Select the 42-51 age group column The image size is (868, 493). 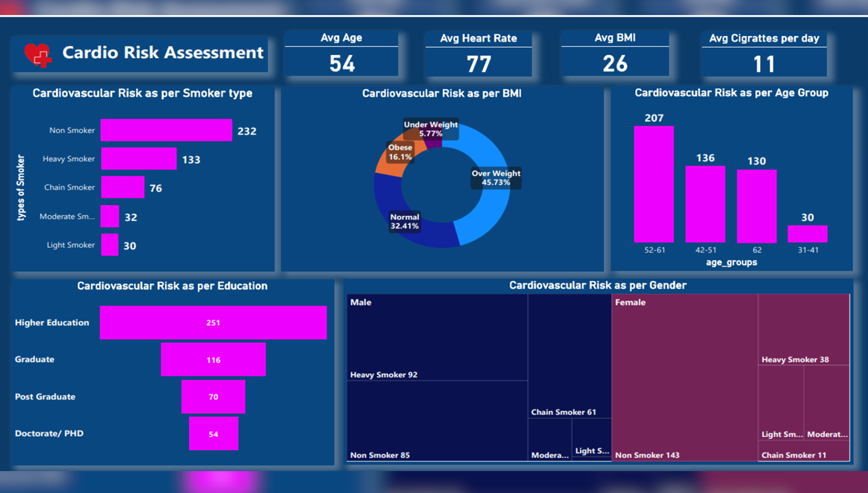pos(705,204)
